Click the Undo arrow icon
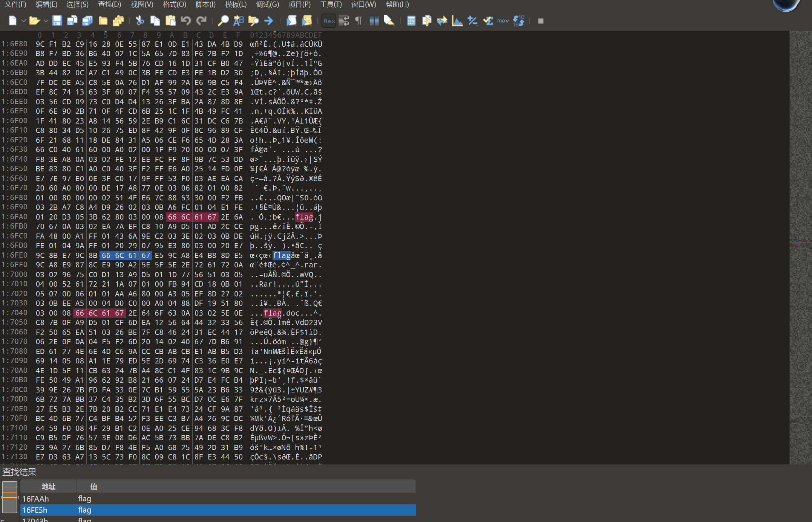The height and width of the screenshot is (522, 812). pos(186,21)
